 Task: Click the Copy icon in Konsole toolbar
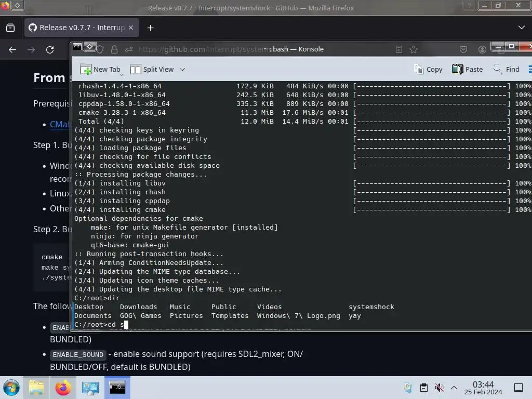tap(418, 69)
